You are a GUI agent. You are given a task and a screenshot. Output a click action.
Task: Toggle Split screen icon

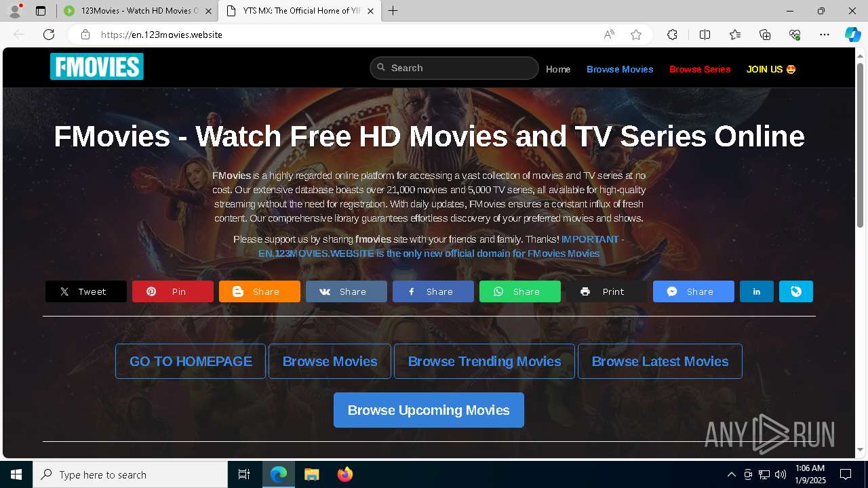pyautogui.click(x=705, y=35)
